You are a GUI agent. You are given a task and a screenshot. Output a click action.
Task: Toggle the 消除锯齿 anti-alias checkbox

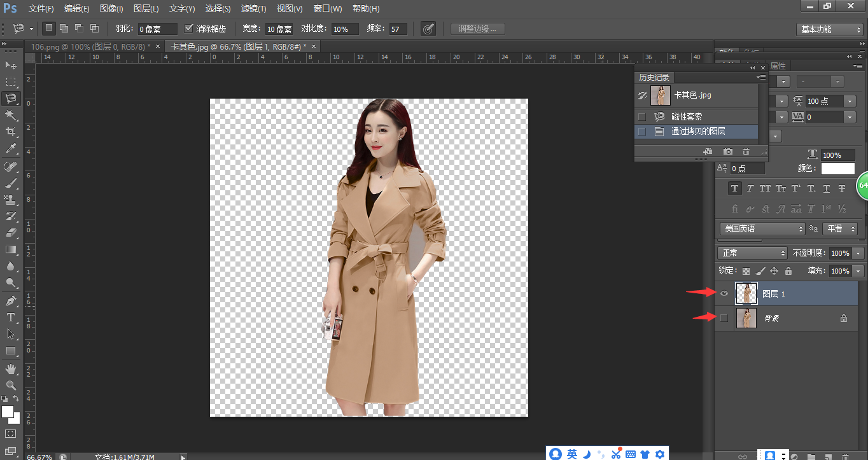(x=188, y=29)
